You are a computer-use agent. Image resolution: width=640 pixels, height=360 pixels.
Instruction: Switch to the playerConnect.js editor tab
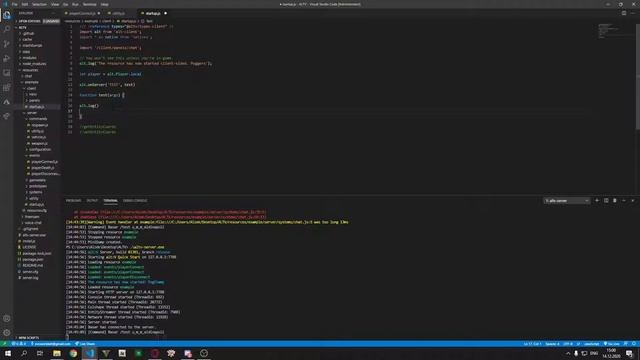click(x=82, y=13)
